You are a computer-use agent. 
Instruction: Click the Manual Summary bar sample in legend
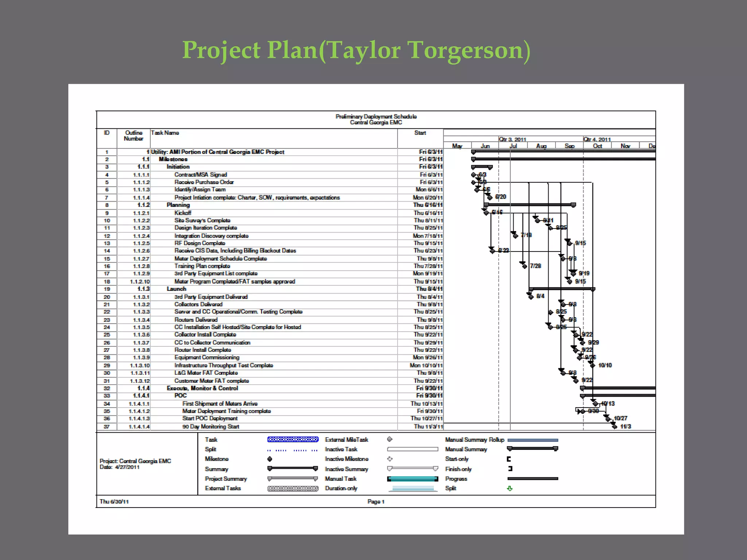(x=533, y=449)
